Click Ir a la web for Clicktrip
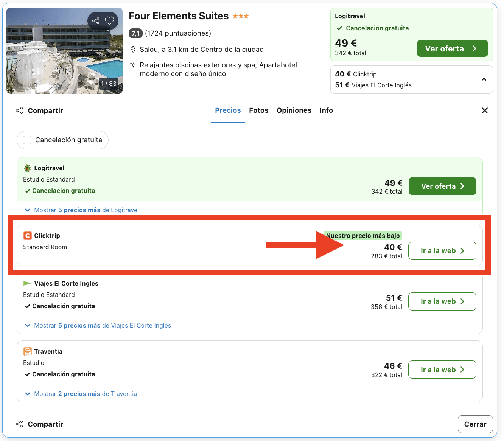Viewport: 504px width, 441px height. 442,251
